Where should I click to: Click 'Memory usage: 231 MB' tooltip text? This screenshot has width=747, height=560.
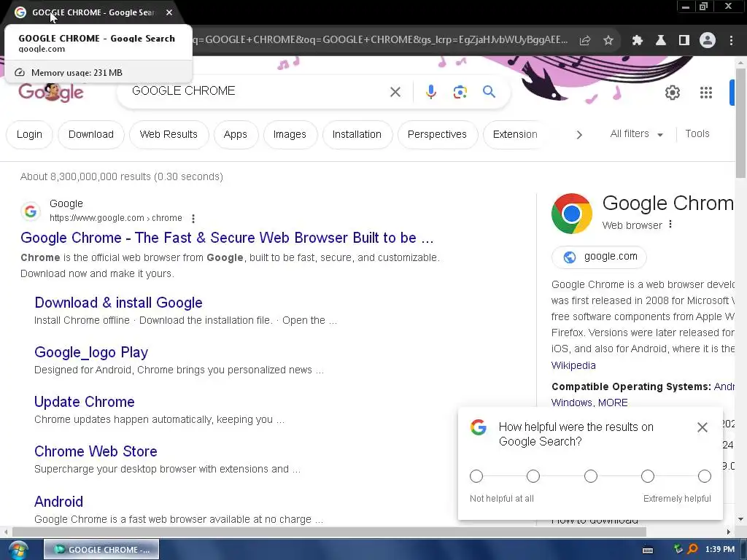point(77,72)
